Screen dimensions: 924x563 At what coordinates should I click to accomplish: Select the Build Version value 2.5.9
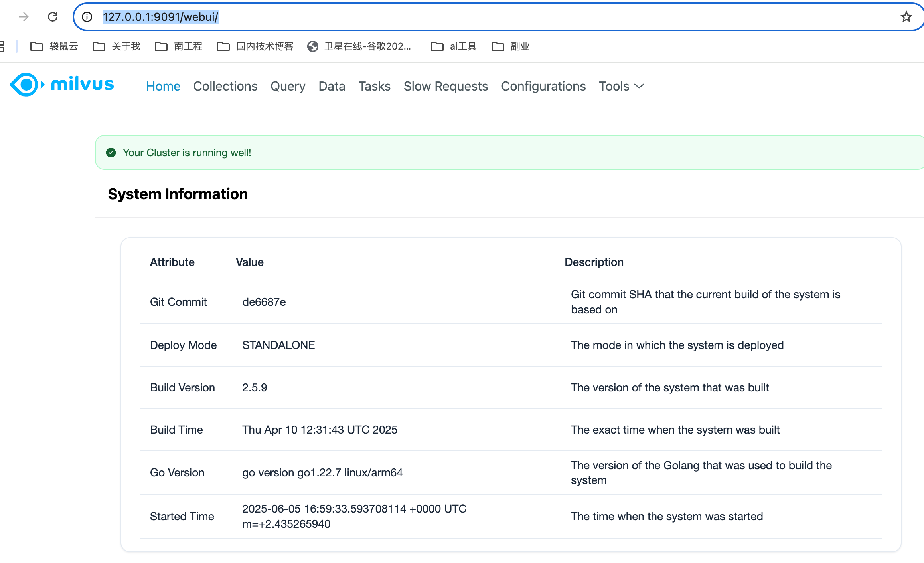[255, 387]
